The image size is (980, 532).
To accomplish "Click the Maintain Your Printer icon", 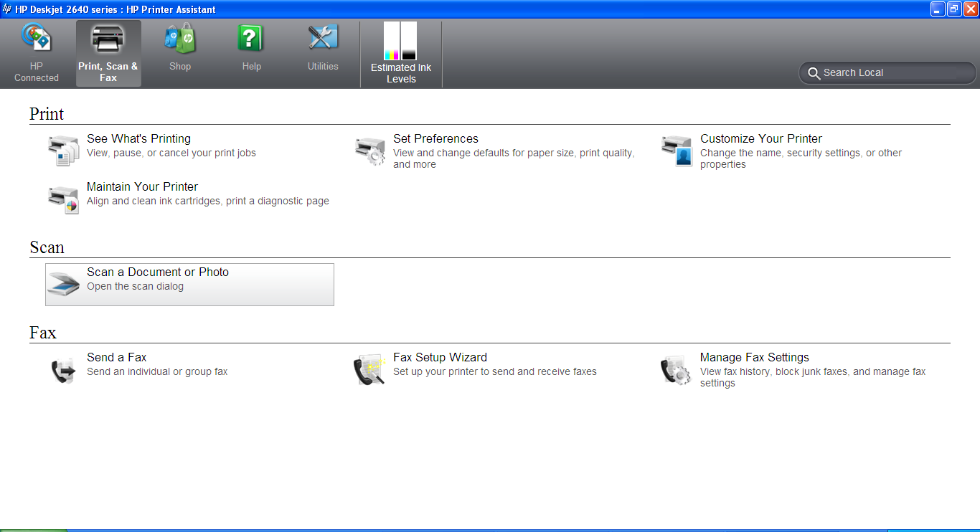I will [63, 199].
